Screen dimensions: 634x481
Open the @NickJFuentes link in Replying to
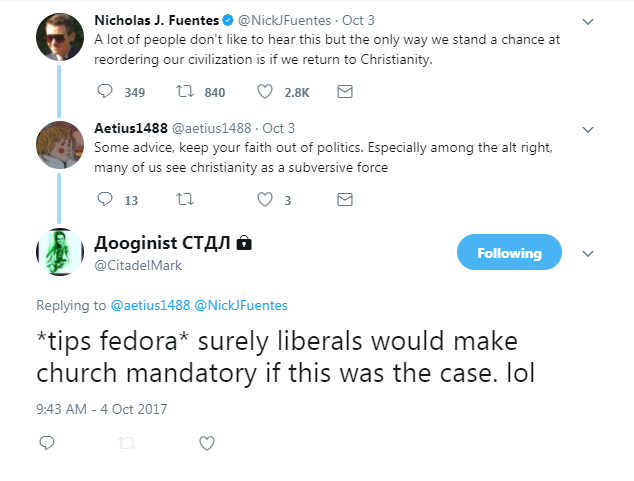241,305
